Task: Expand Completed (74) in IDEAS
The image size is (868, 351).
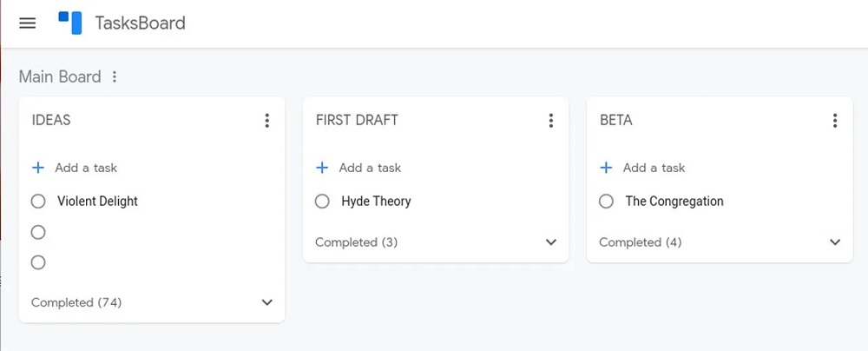Action: [266, 302]
